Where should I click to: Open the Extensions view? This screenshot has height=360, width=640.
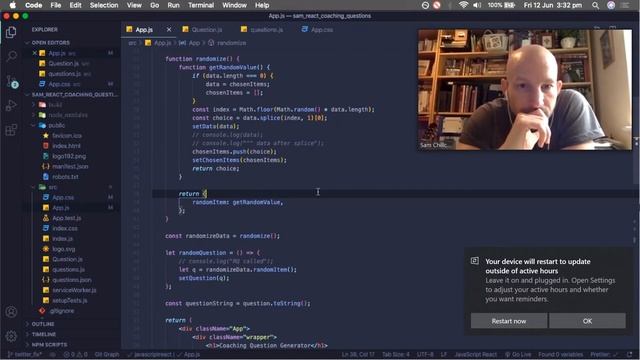pos(11,130)
